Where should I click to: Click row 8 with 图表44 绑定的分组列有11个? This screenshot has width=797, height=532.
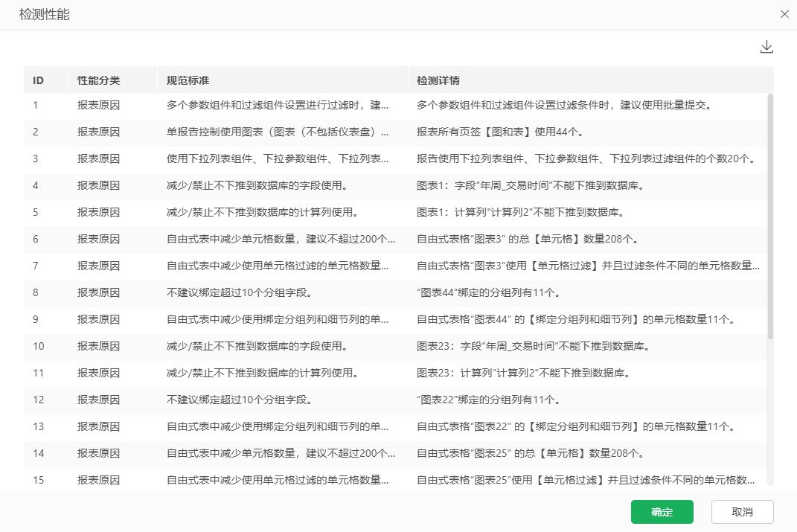coord(395,292)
